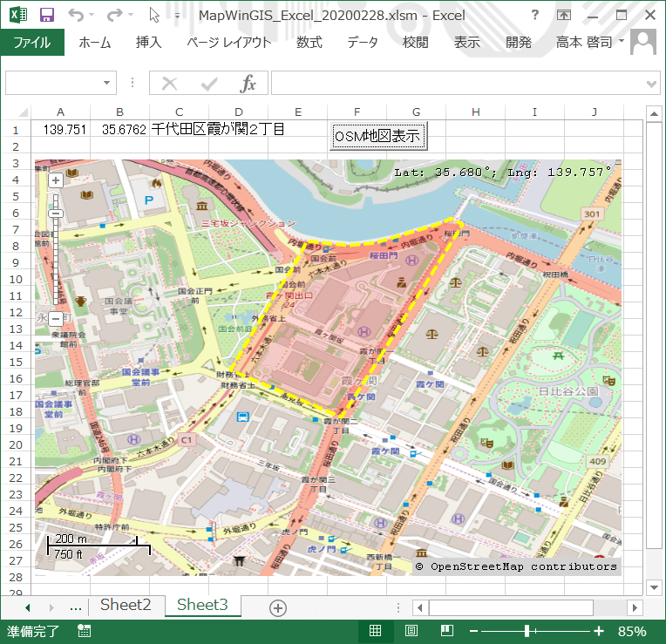Open the ページ レイアウト tab
The height and width of the screenshot is (644, 666).
point(229,42)
